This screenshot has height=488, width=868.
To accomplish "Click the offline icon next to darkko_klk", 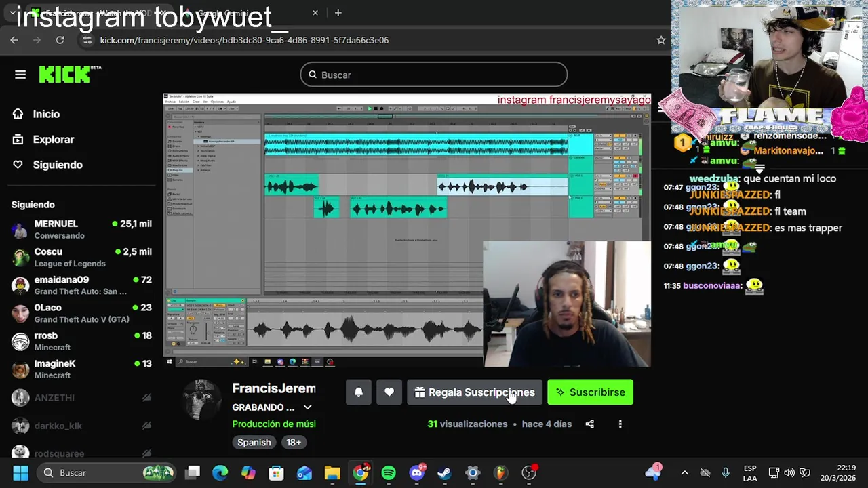I will coord(146,426).
